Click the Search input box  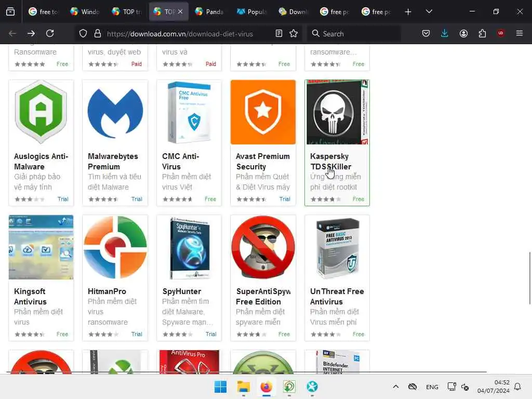354,34
